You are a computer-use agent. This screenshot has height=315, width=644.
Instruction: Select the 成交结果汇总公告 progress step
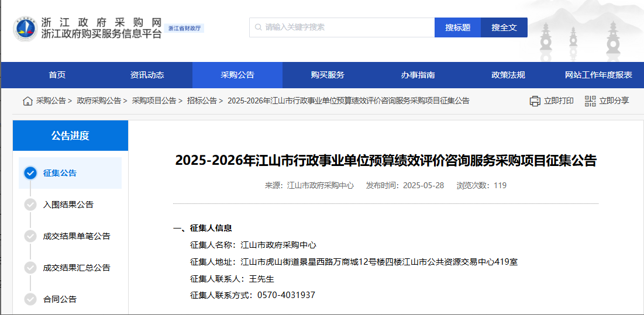pyautogui.click(x=76, y=268)
